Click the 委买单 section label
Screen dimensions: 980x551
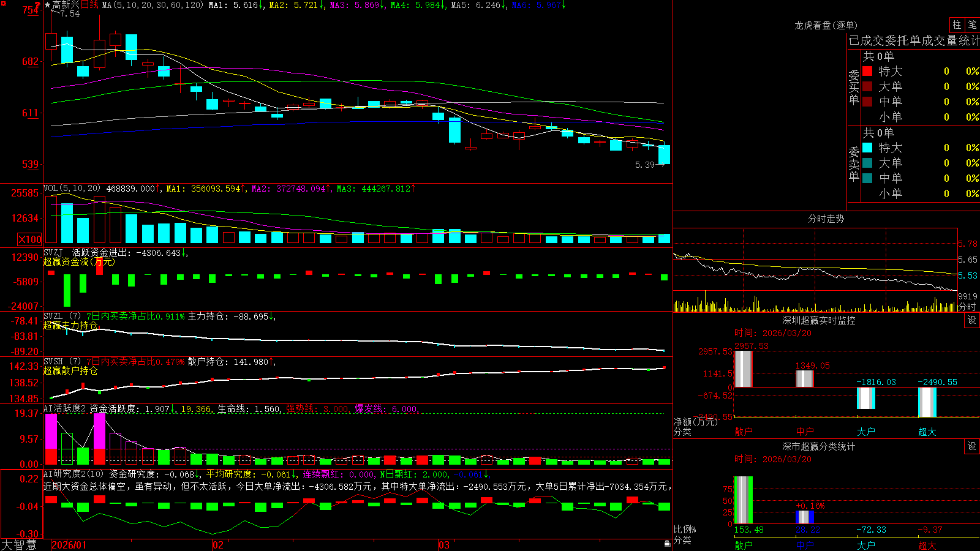(854, 87)
